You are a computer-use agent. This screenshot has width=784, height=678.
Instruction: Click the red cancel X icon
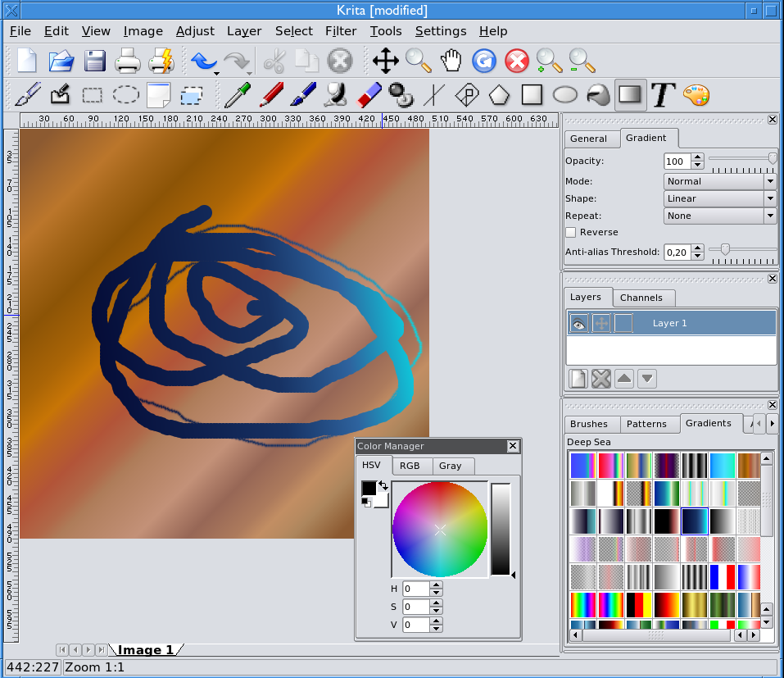(516, 61)
